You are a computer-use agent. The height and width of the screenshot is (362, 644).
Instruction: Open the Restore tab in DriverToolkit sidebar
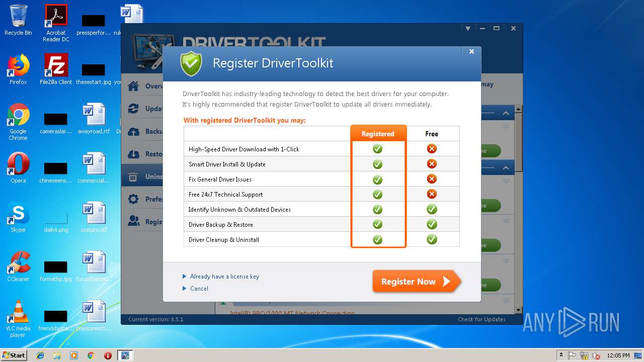point(142,154)
